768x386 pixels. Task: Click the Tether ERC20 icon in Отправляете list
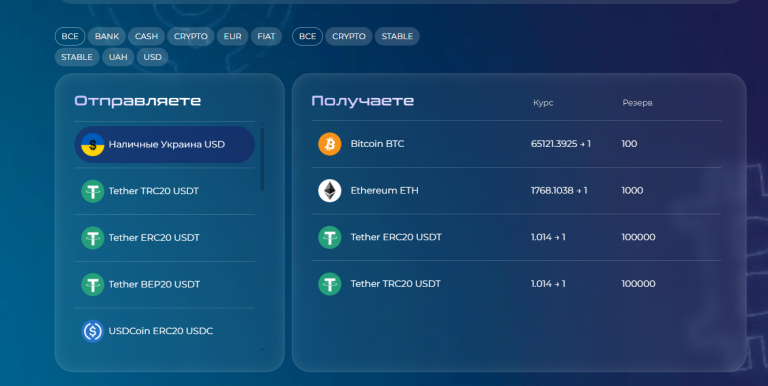click(93, 238)
